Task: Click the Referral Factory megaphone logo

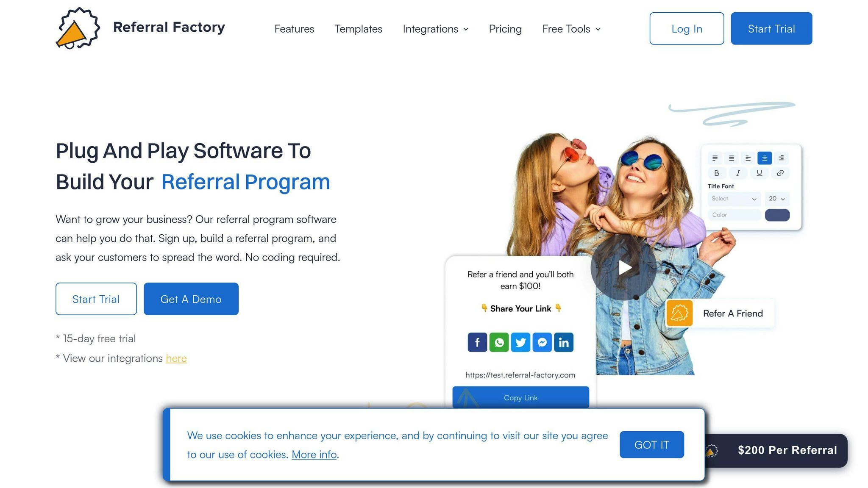Action: [78, 28]
